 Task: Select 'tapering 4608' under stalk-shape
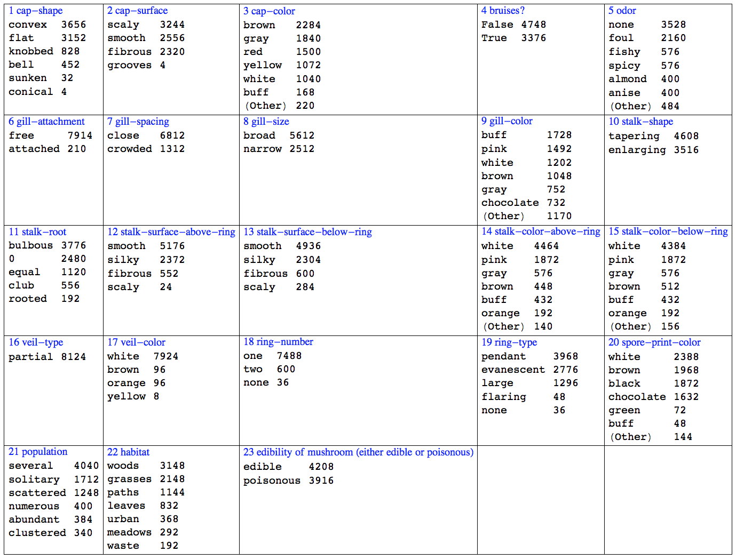[x=653, y=136]
